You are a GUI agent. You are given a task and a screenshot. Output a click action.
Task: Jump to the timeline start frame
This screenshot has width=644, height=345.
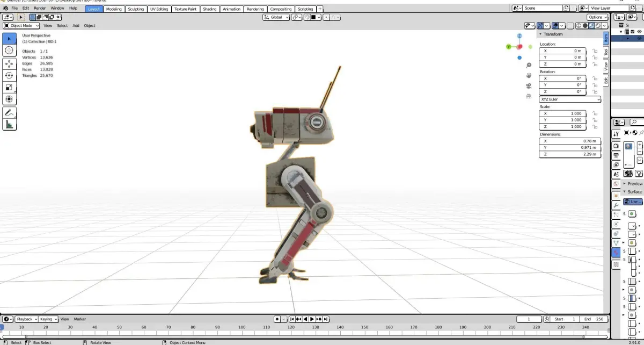coord(293,319)
